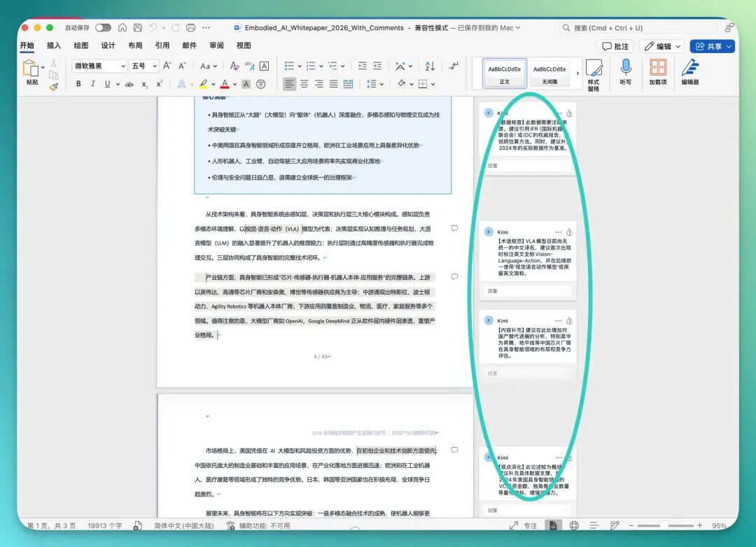Screen dimensions: 756x547
Task: Click the Increase Indent icon
Action: tap(377, 66)
